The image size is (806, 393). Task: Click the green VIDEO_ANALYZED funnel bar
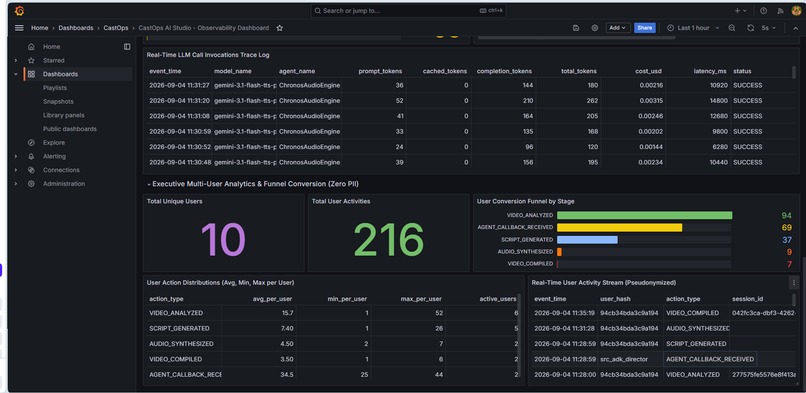[645, 215]
